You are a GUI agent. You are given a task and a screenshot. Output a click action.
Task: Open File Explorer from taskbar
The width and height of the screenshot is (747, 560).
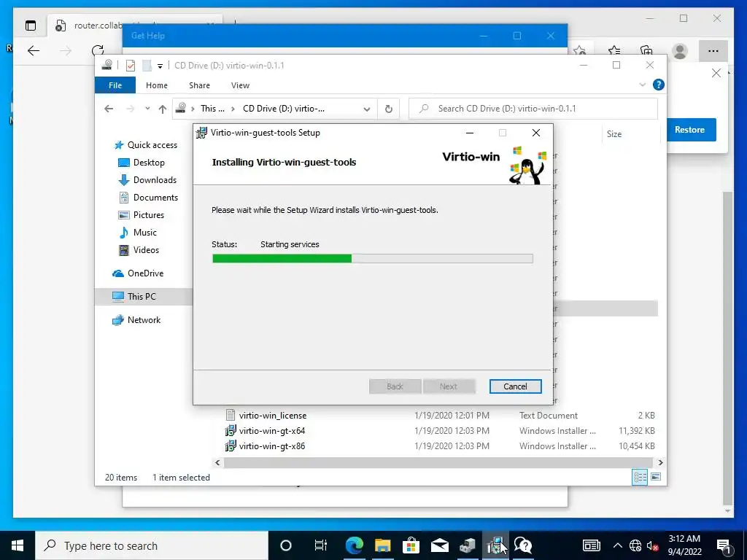click(x=382, y=545)
